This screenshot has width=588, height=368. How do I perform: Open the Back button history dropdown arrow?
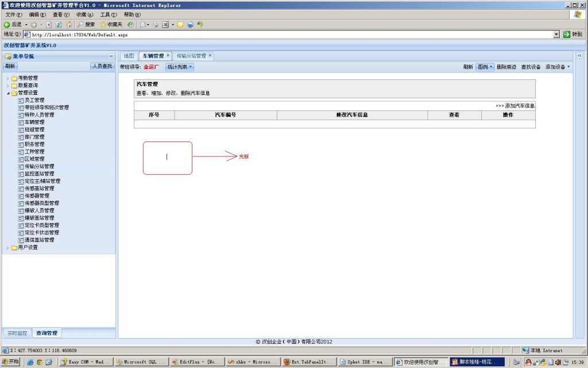26,24
